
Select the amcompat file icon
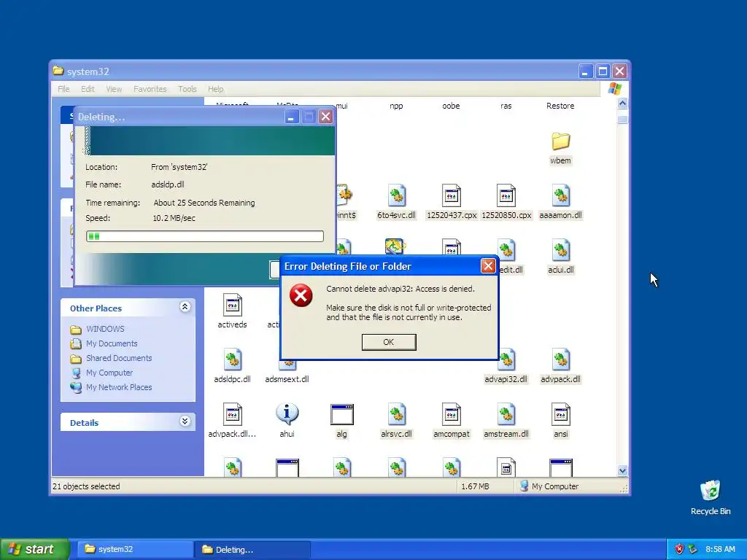click(x=451, y=415)
